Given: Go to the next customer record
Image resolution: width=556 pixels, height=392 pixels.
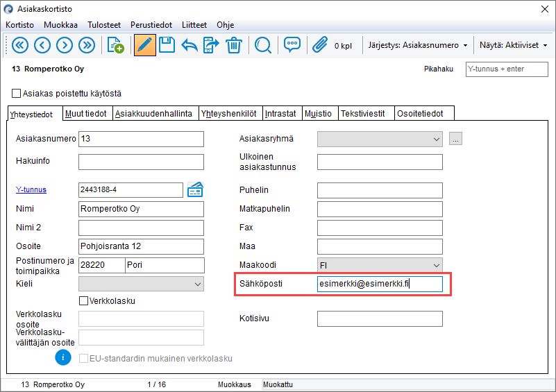Looking at the screenshot, I should [65, 45].
